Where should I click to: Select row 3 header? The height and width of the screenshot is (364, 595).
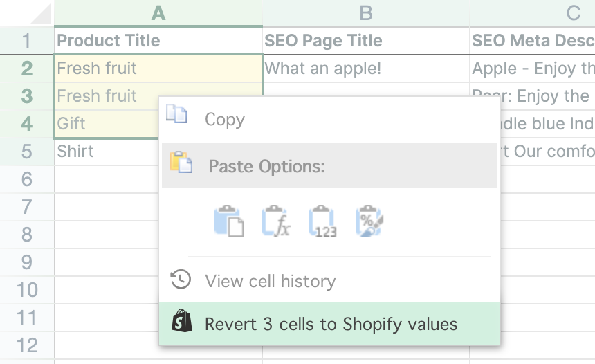(26, 96)
